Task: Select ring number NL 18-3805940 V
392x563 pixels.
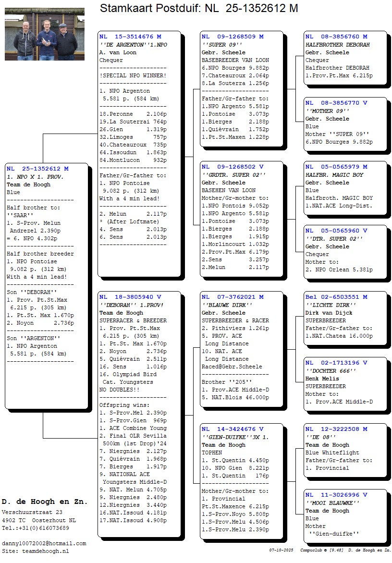Action: pyautogui.click(x=130, y=297)
